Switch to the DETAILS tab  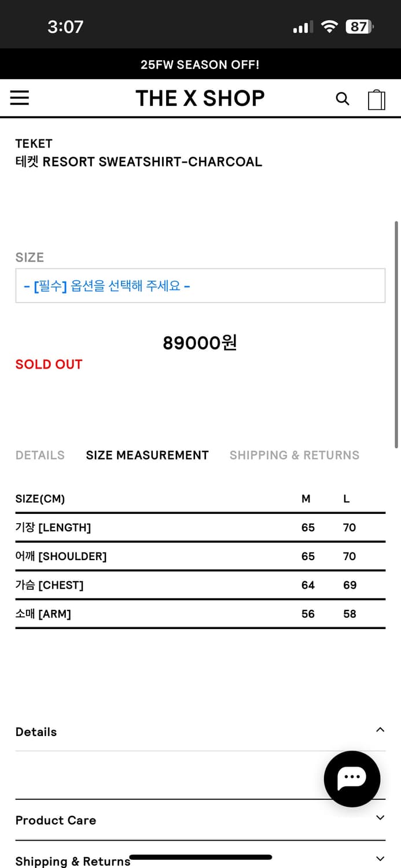pos(40,455)
